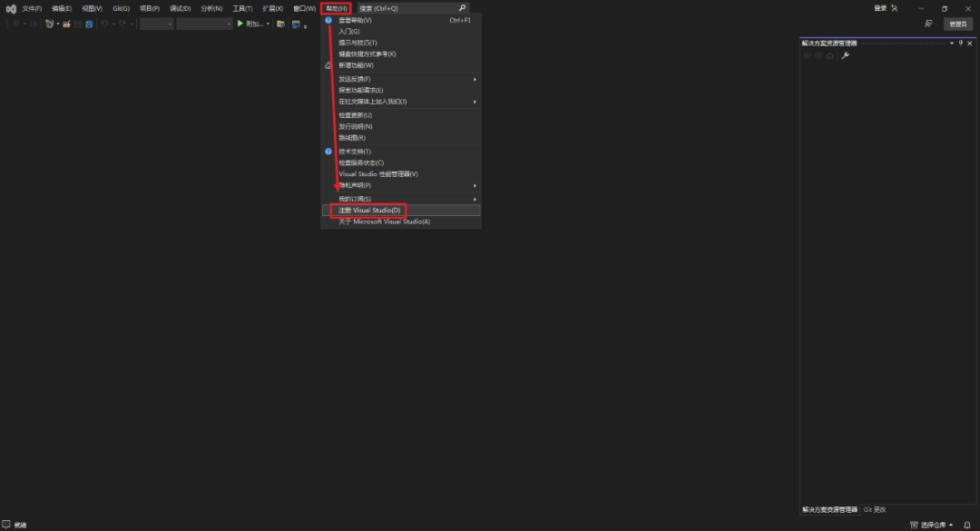Open the 文件(F) menu
The width and height of the screenshot is (980, 531).
32,9
